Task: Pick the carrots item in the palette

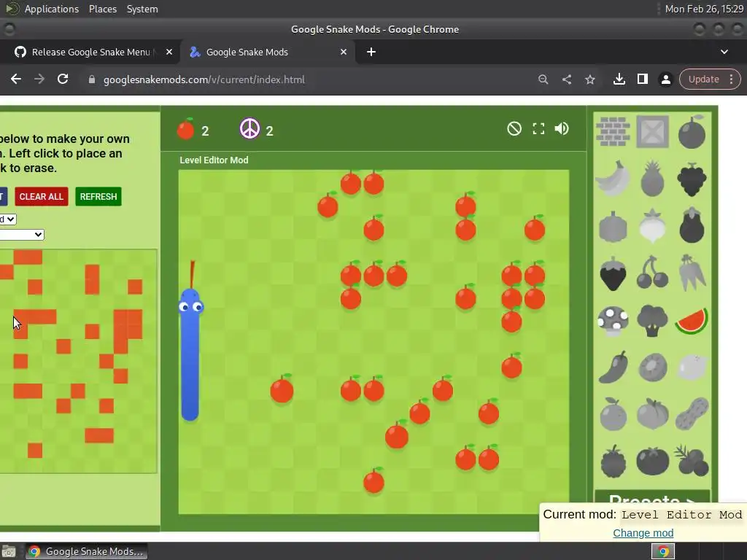Action: (692, 273)
